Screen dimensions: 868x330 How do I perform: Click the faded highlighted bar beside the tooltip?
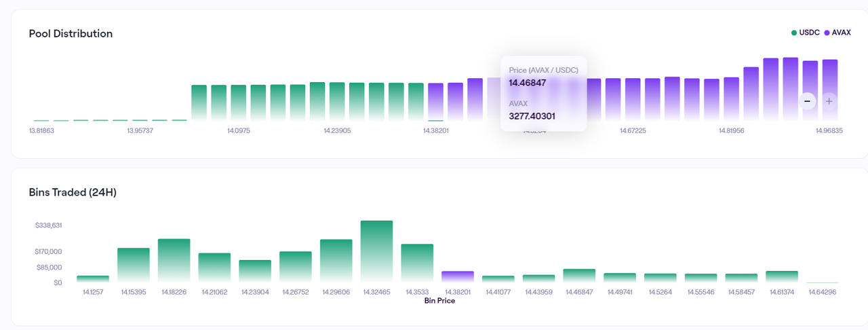494,99
